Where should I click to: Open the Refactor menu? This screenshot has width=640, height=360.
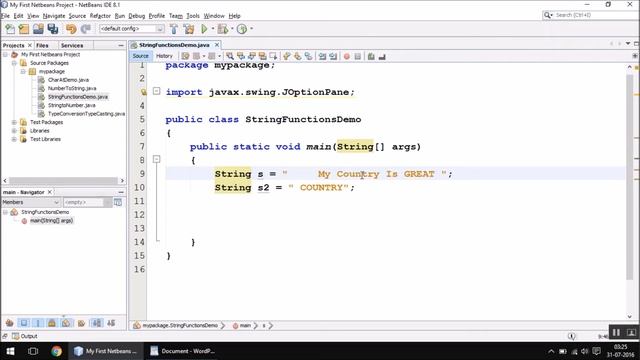(x=100, y=16)
